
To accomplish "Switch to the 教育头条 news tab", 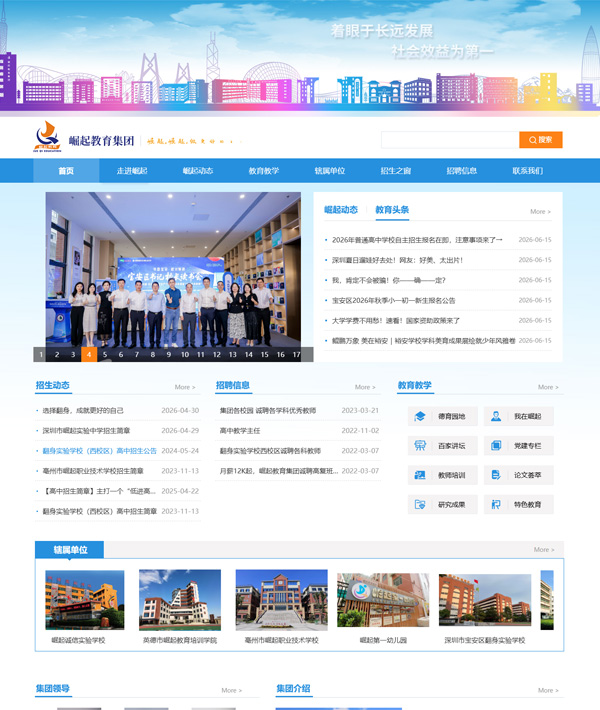I will 392,210.
